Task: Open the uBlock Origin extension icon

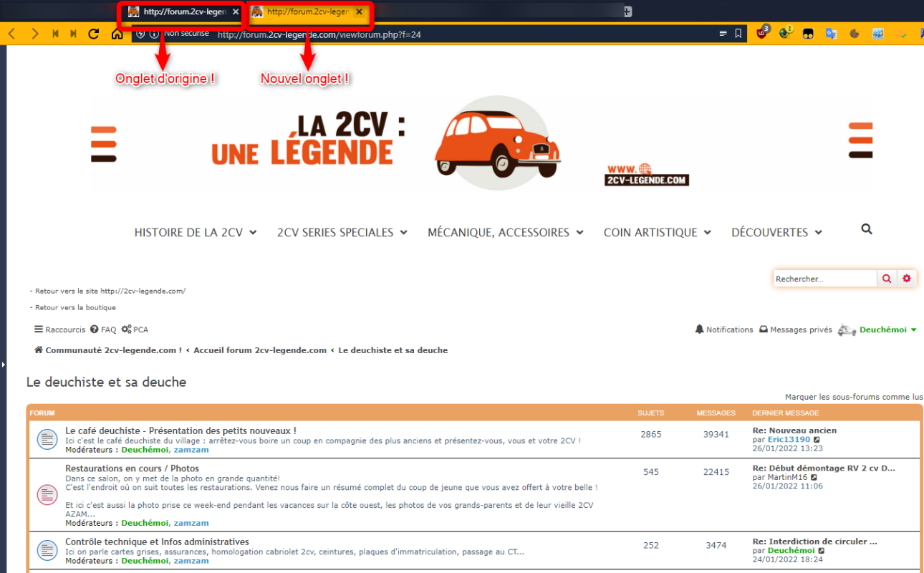Action: point(762,34)
